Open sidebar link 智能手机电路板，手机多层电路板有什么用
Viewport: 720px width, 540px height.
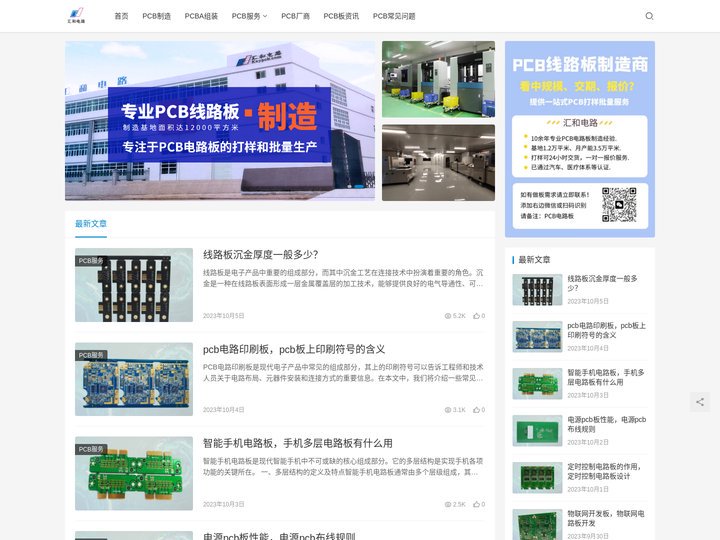point(606,377)
